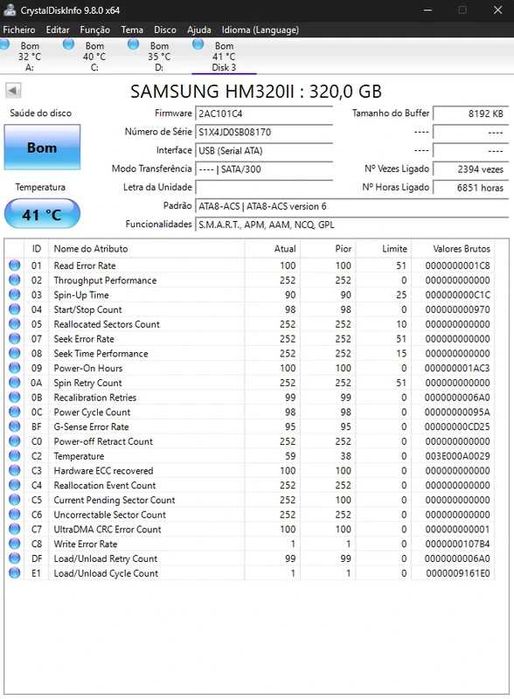Click the buffer size field 8192 KB
514x699 pixels.
click(471, 113)
